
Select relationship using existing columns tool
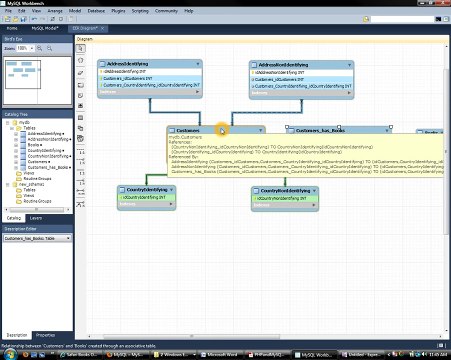pos(81,204)
